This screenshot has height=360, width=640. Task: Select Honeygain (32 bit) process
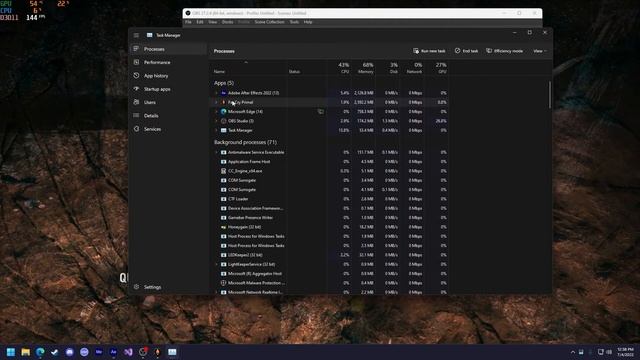[x=330, y=227]
